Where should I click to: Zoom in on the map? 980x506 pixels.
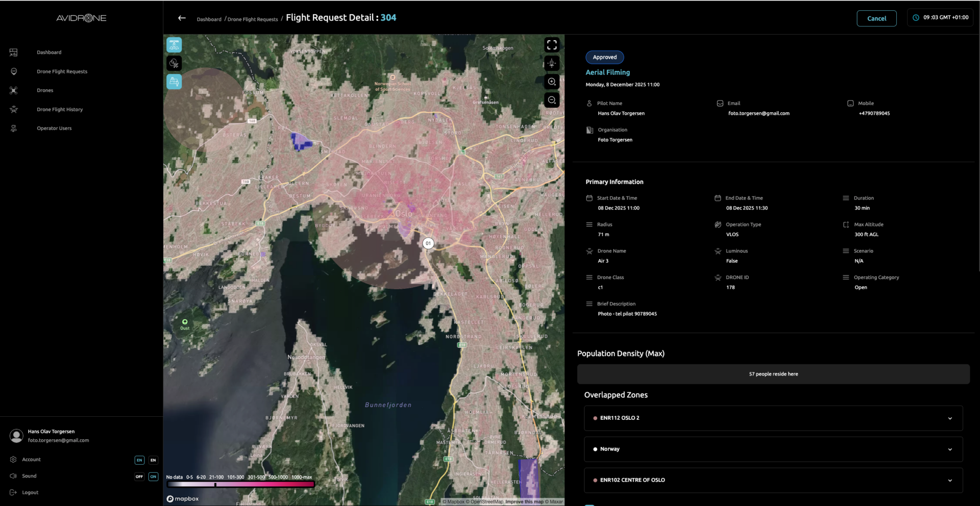tap(552, 82)
